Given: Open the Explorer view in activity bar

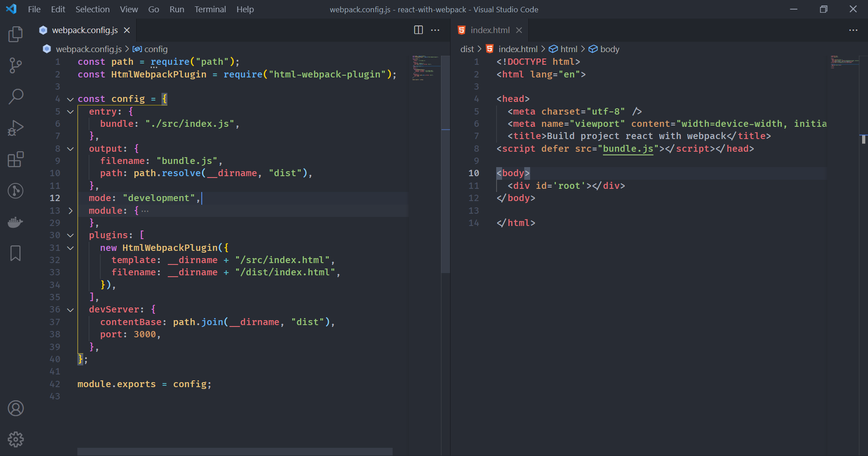Looking at the screenshot, I should [16, 34].
